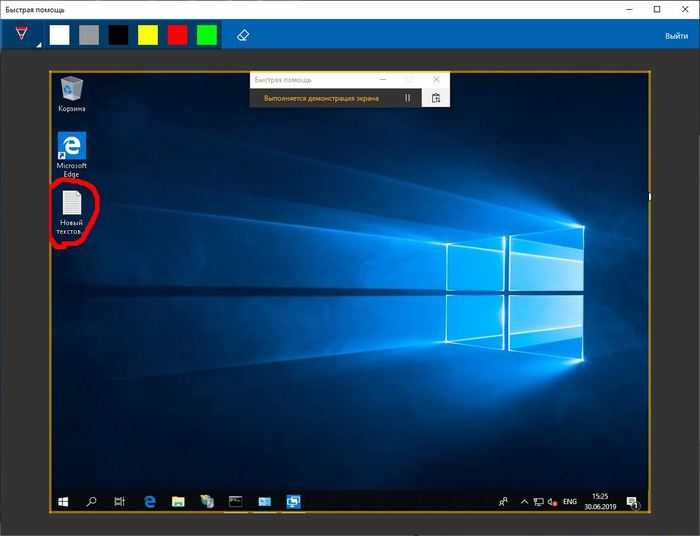The image size is (700, 536).
Task: Minimize the remote Быстрая помощь mini window
Action: [x=383, y=79]
